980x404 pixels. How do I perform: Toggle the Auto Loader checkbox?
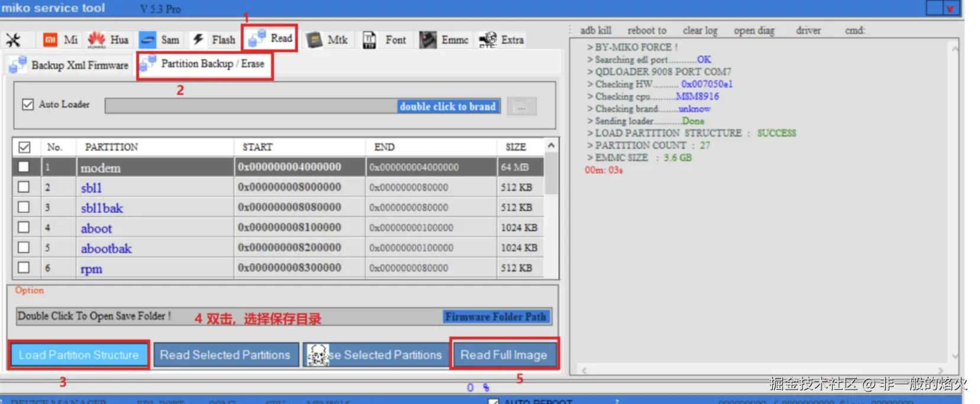coord(27,105)
